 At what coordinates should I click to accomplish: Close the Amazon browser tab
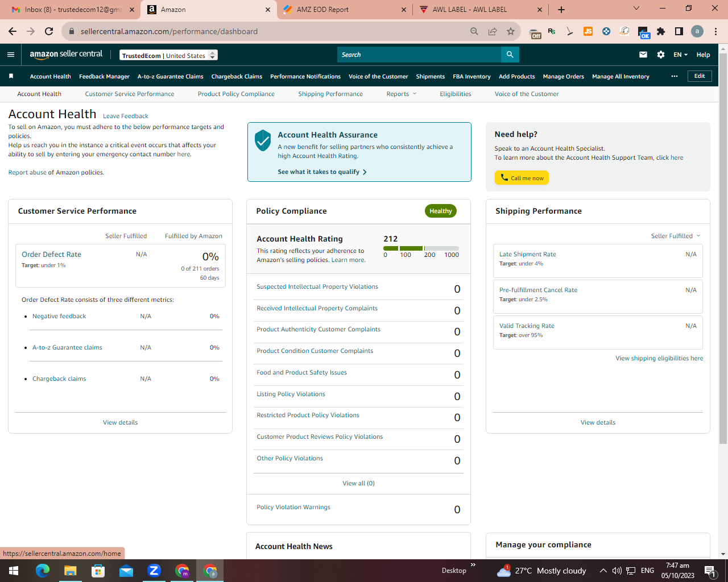(268, 10)
